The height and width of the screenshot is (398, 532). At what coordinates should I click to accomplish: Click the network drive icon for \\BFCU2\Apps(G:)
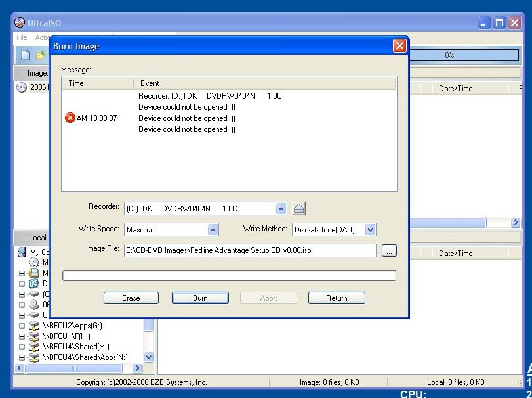tap(34, 326)
